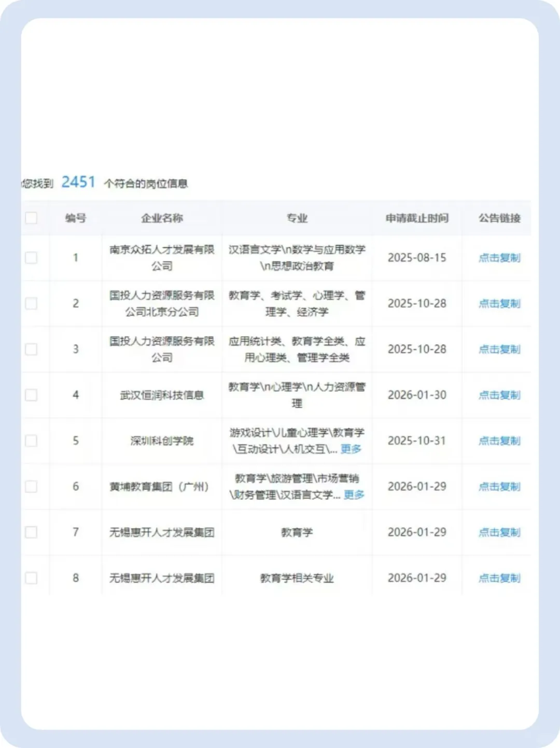The height and width of the screenshot is (748, 560).
Task: Click majors cell starting 应用统计类
Action: [297, 349]
